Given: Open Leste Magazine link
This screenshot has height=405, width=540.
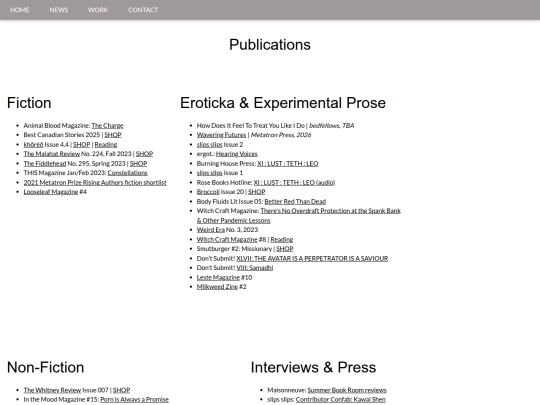Looking at the screenshot, I should [x=218, y=277].
